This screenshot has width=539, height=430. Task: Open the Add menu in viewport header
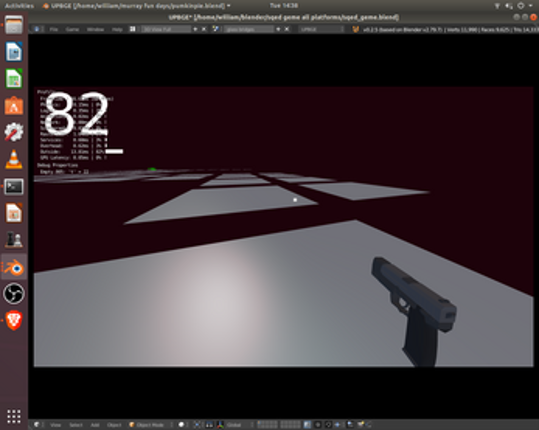click(95, 425)
